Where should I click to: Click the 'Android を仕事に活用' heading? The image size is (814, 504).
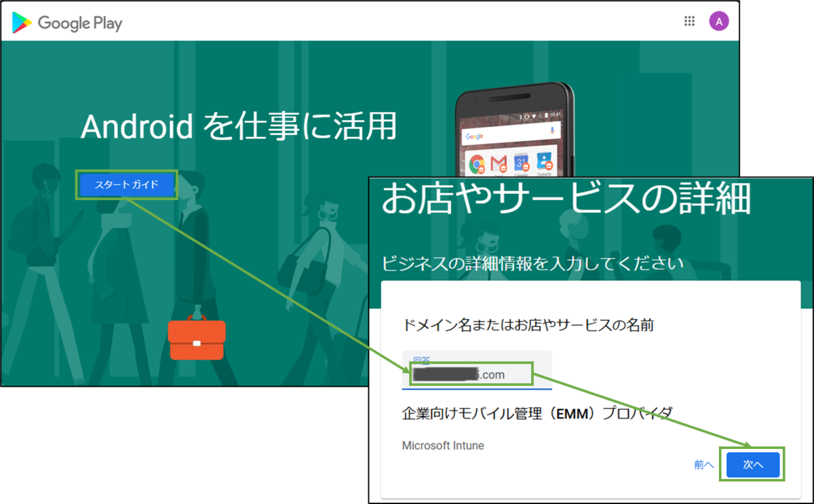(x=238, y=128)
